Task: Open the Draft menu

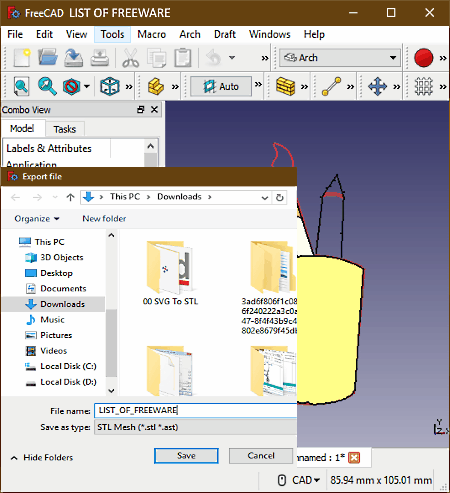Action: click(x=225, y=34)
